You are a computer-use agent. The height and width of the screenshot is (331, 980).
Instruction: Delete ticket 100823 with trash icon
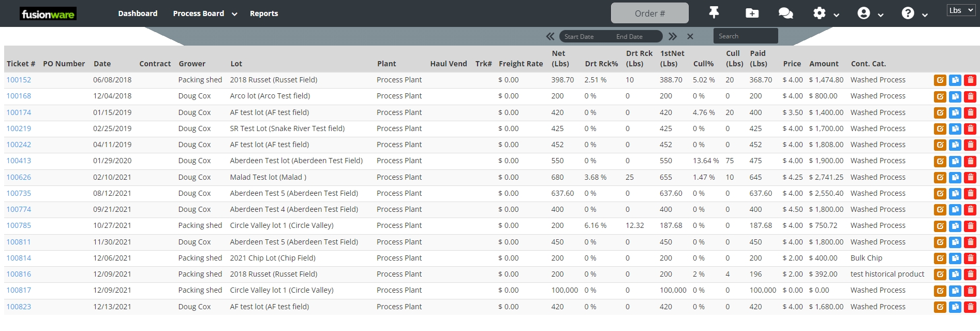[970, 307]
